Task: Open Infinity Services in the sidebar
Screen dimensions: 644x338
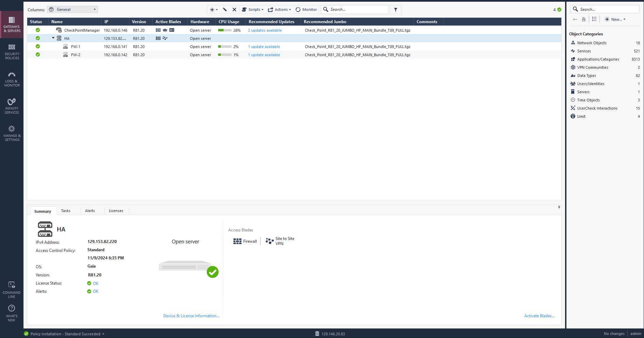Action: point(12,106)
